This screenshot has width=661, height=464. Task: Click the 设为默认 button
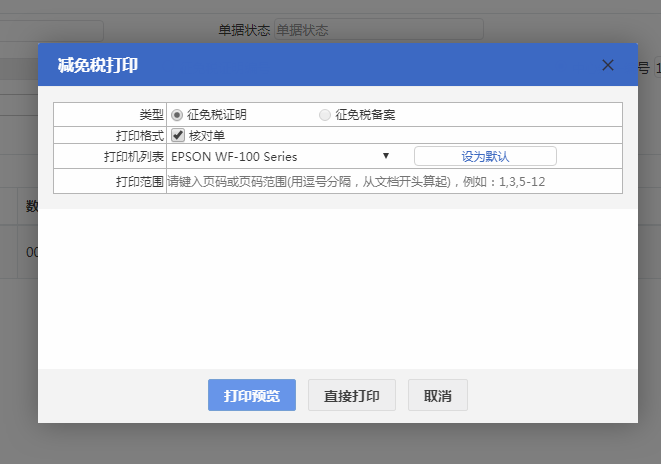click(x=485, y=156)
